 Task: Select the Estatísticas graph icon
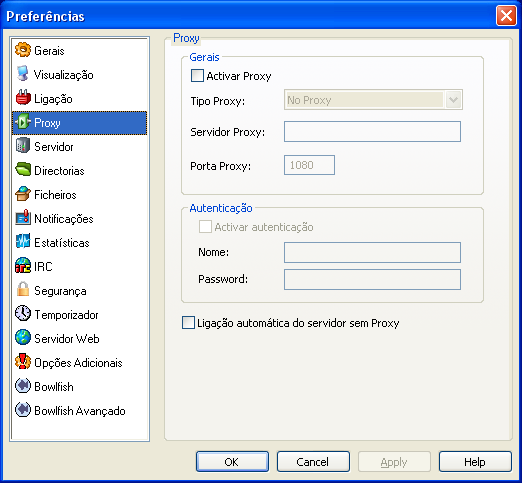[23, 242]
